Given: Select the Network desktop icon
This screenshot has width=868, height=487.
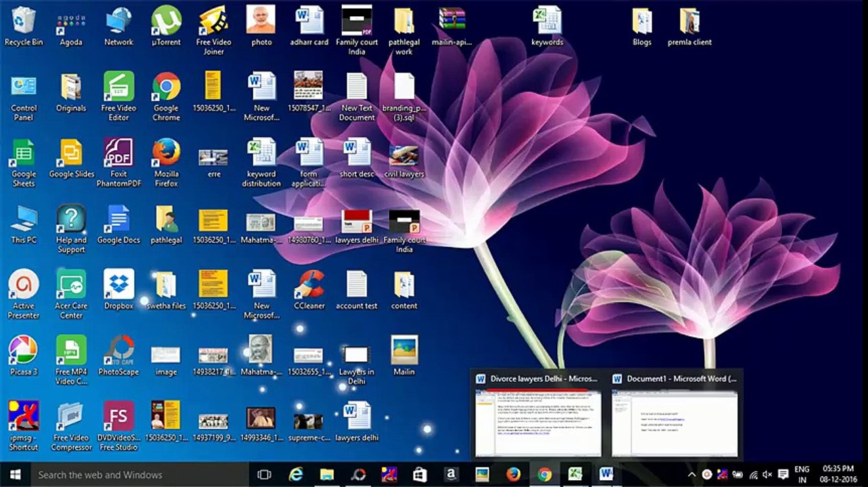Looking at the screenshot, I should coord(118,27).
